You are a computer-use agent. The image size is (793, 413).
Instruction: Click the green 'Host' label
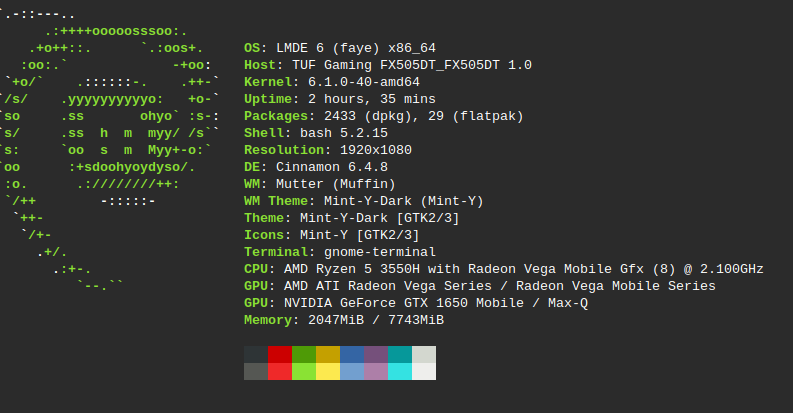click(260, 65)
